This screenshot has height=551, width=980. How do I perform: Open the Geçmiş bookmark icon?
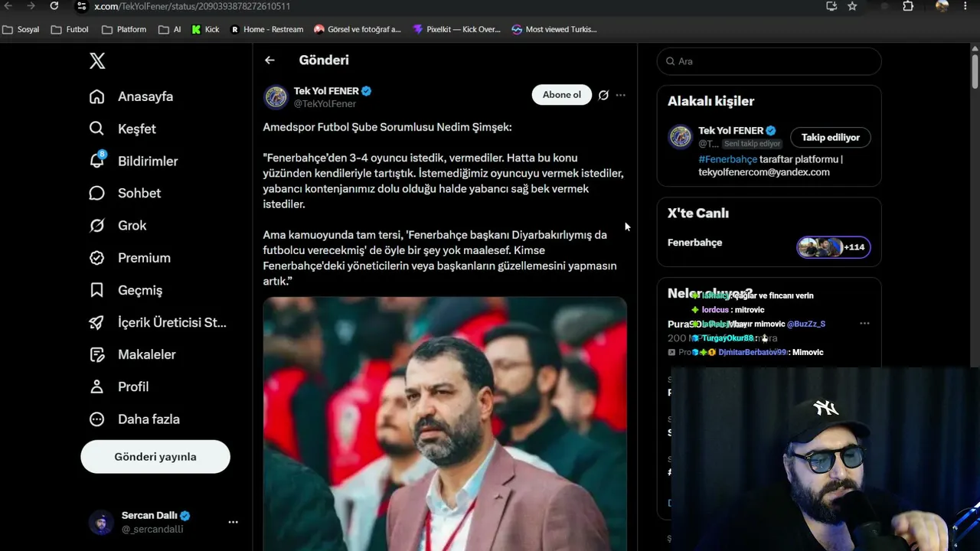point(96,290)
